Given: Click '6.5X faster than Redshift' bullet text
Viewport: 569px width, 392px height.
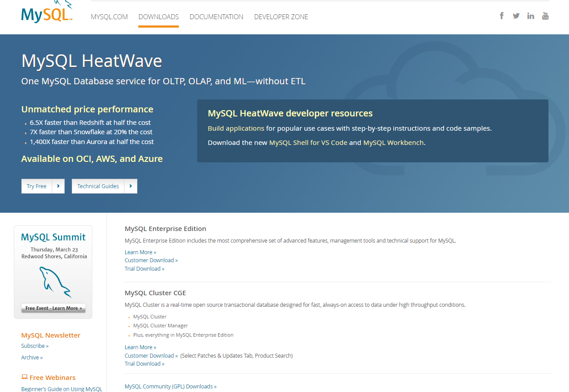Looking at the screenshot, I should (x=90, y=122).
